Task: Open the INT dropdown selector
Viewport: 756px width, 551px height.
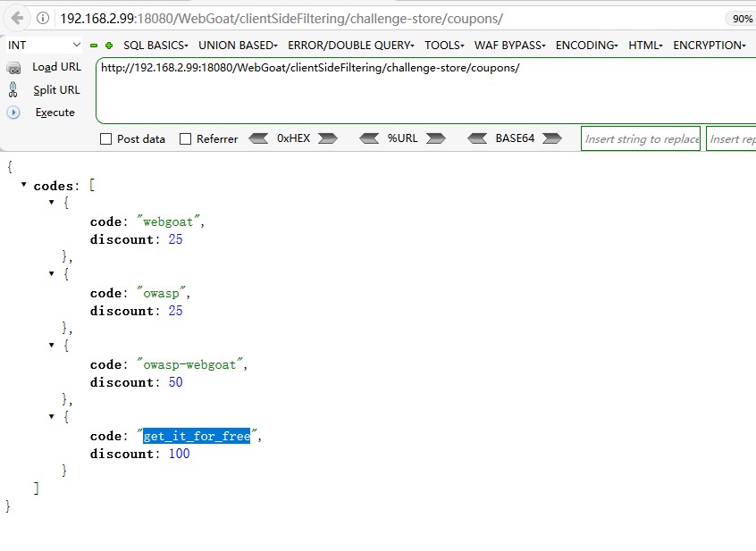Action: click(44, 46)
